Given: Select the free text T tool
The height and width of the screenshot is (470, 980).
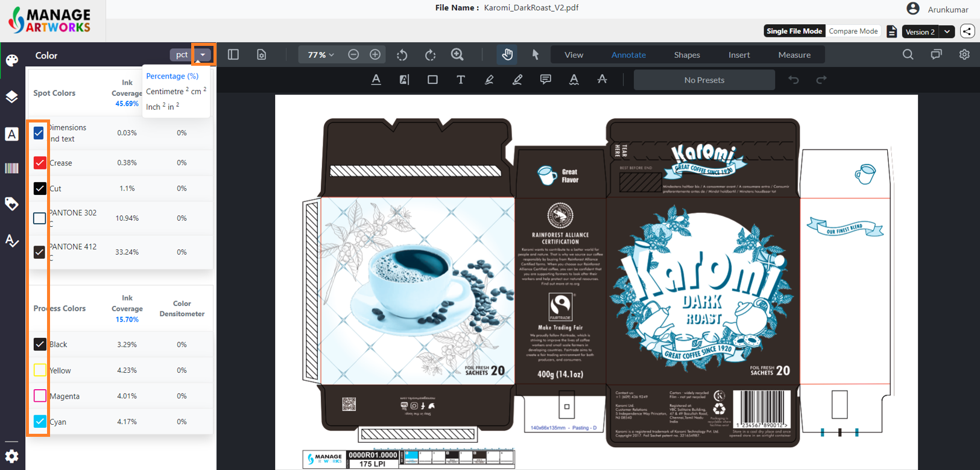Looking at the screenshot, I should (461, 80).
